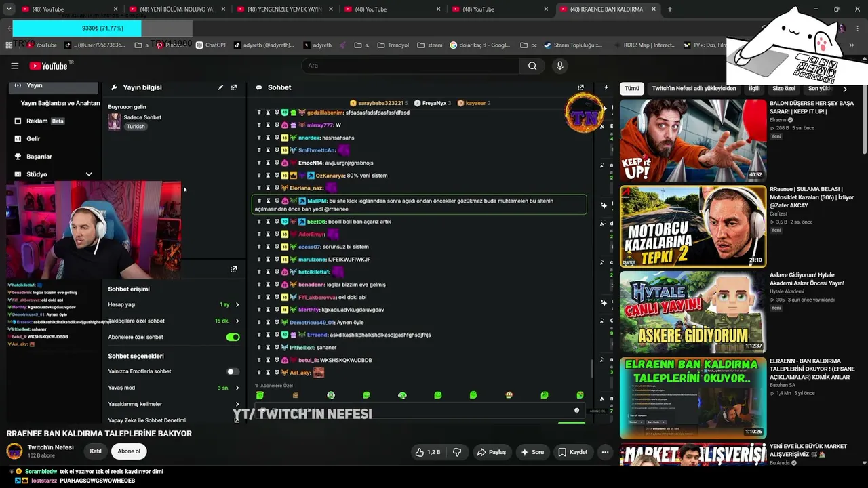
Task: Show more bookmarks with the overflow chevron
Action: click(x=852, y=45)
